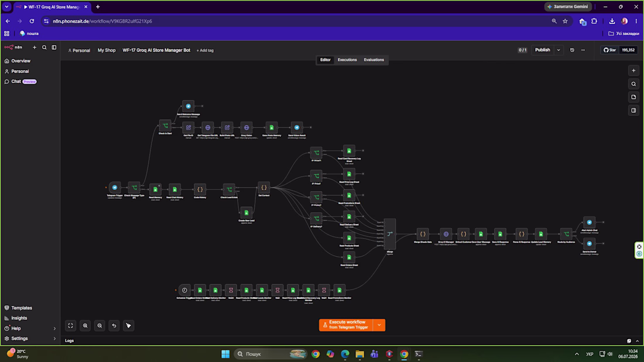Select the IF Delivery? node
Image resolution: width=644 pixels, height=362 pixels.
click(316, 218)
